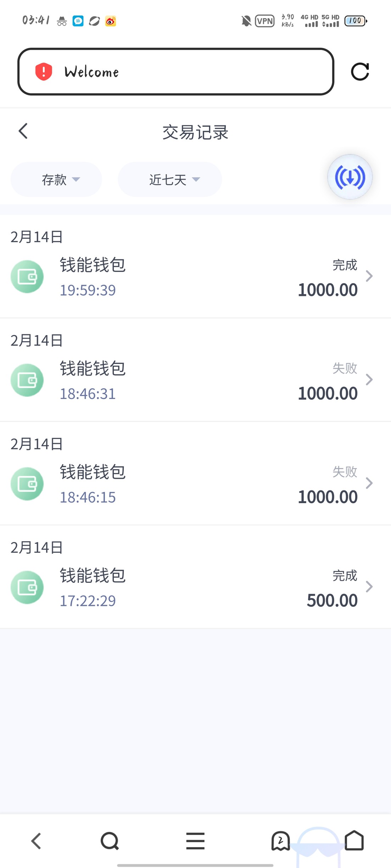This screenshot has width=391, height=868.
Task: Expand the 18:46:15 failed transaction chevron
Action: [x=369, y=483]
